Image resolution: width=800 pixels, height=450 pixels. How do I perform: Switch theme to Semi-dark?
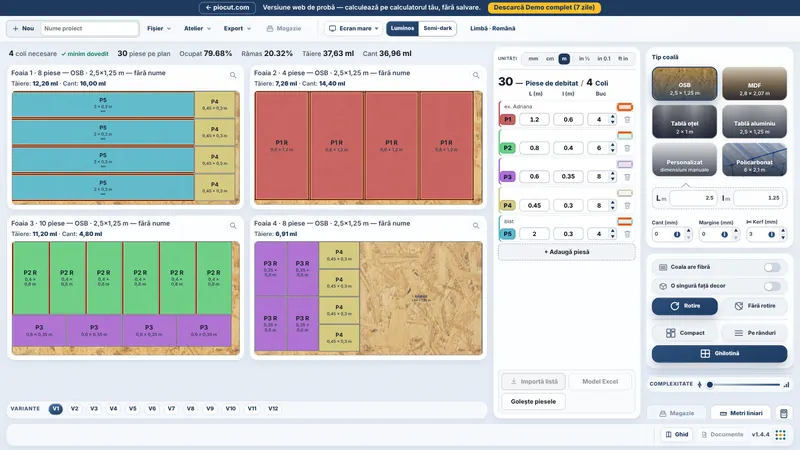[437, 29]
